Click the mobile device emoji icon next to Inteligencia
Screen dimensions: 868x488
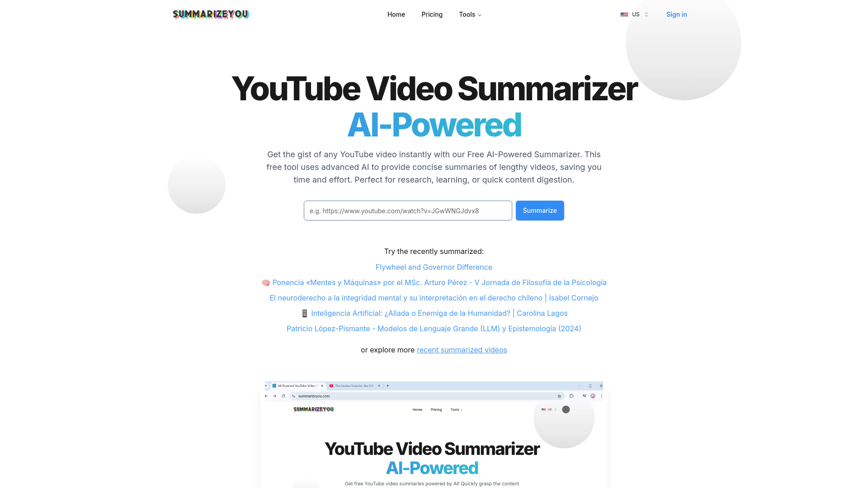(304, 313)
